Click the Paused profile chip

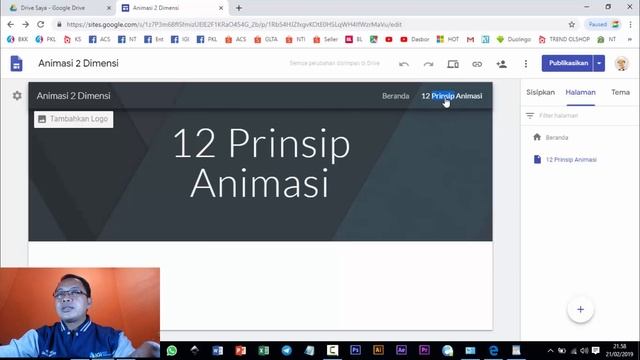(x=604, y=24)
